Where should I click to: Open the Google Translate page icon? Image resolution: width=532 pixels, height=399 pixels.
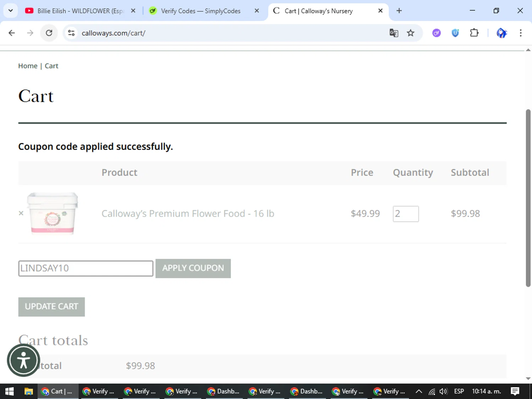(394, 33)
